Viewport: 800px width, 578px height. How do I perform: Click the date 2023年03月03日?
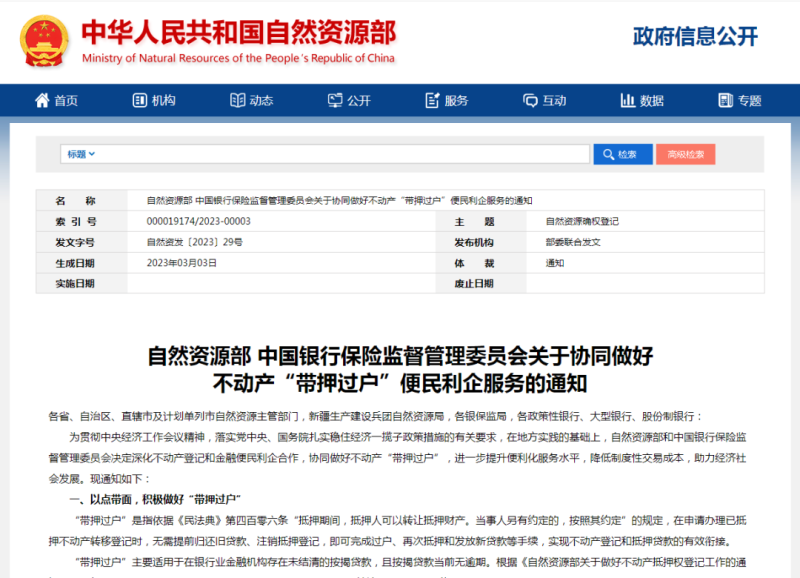click(182, 263)
